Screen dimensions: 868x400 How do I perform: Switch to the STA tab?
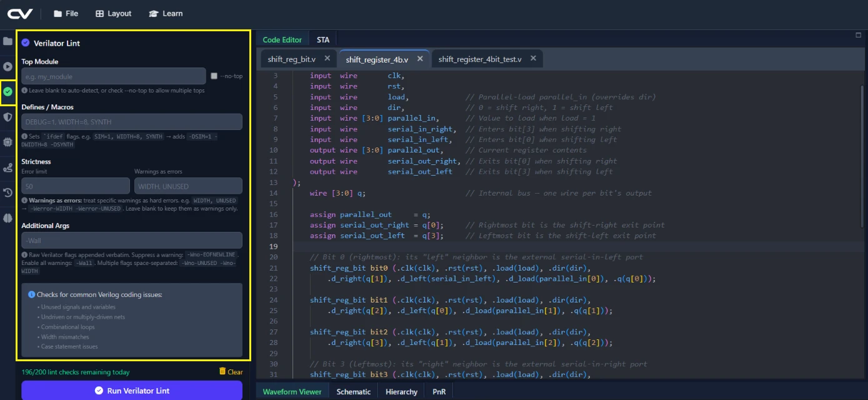click(323, 40)
